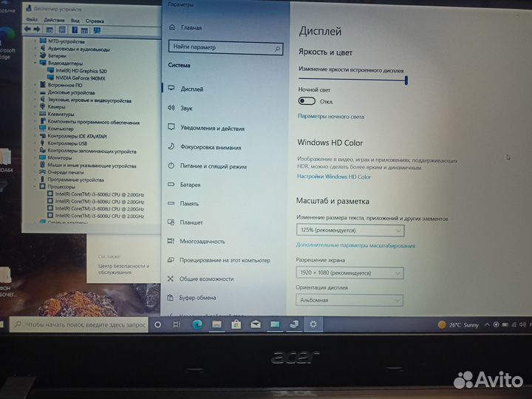This screenshot has width=532, height=399.
Task: Toggle Ночной свет switch
Action: (307, 101)
